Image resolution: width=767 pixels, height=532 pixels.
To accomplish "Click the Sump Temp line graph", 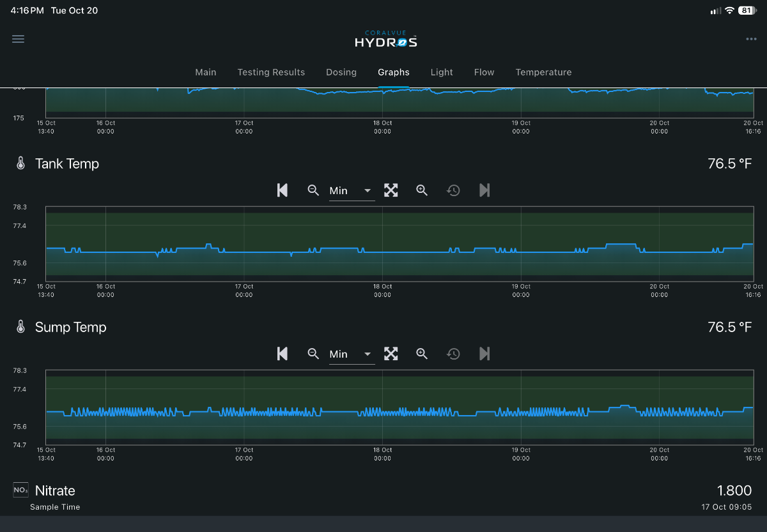I will tap(399, 407).
